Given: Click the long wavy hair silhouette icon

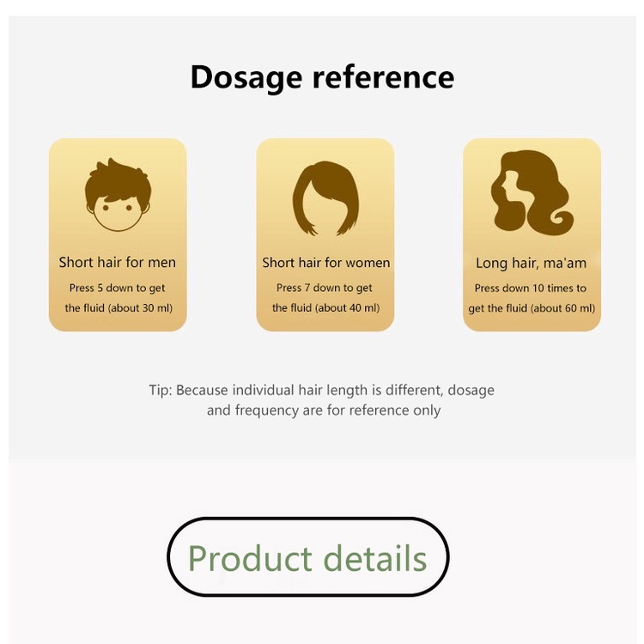Looking at the screenshot, I should pos(531,193).
